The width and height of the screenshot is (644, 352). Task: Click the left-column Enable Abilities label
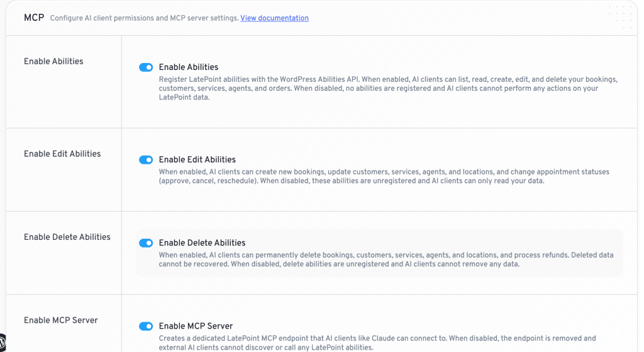point(53,61)
